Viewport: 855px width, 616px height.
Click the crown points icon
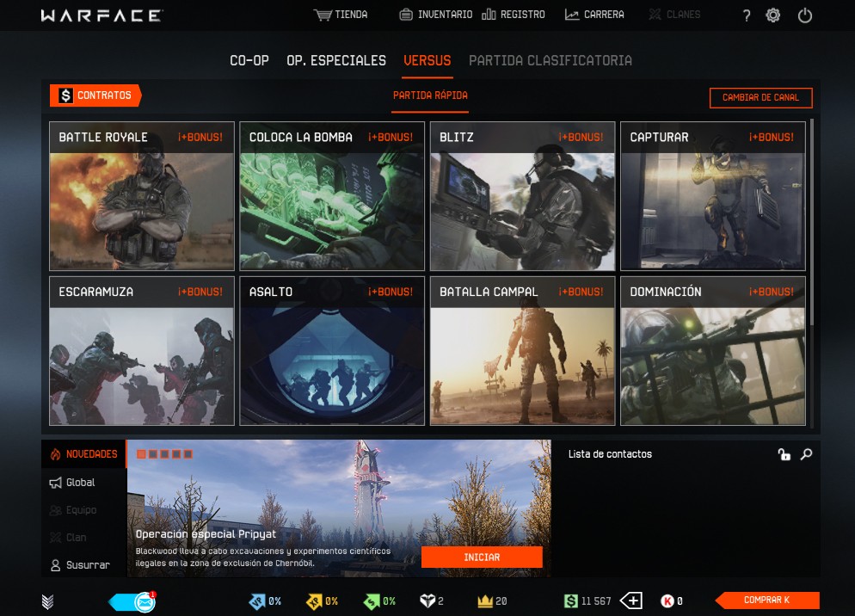point(485,601)
